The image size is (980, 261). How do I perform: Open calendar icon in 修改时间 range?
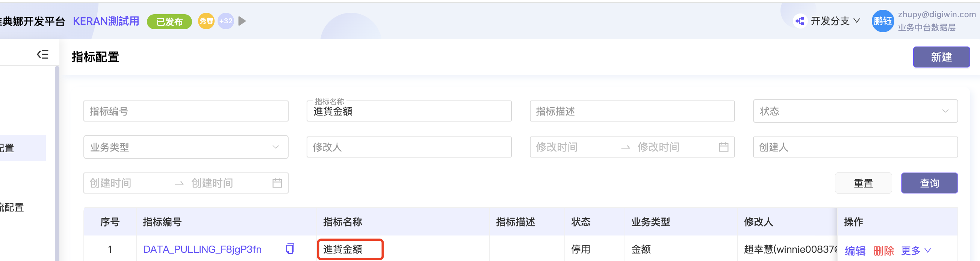(x=724, y=147)
